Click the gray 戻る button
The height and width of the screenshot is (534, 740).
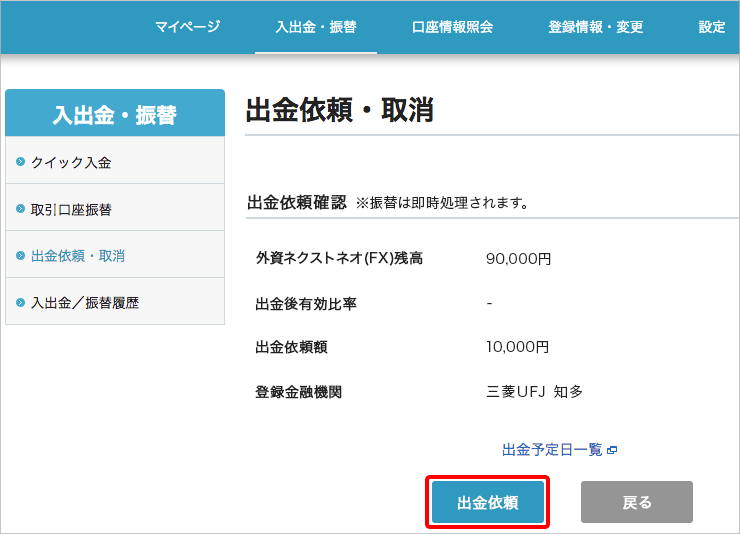[x=636, y=502]
